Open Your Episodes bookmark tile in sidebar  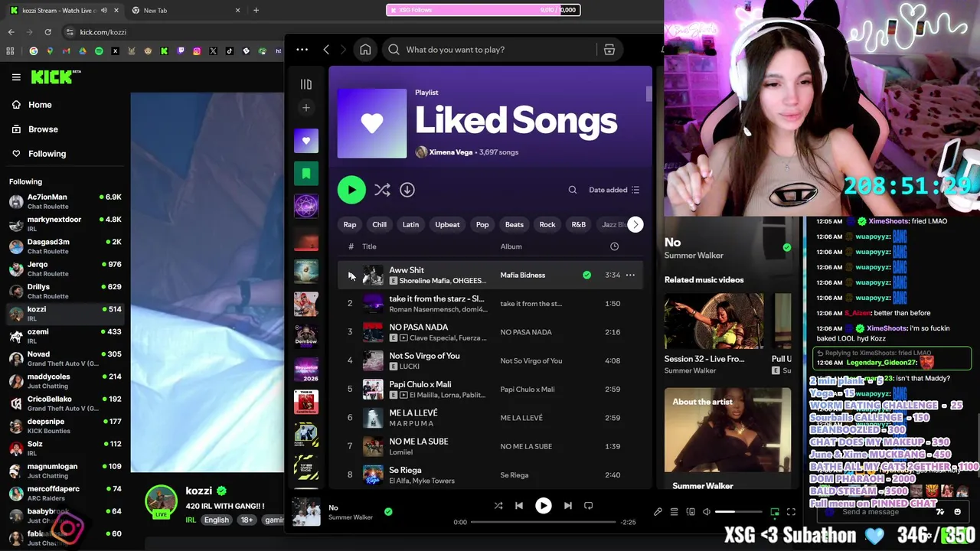coord(306,174)
